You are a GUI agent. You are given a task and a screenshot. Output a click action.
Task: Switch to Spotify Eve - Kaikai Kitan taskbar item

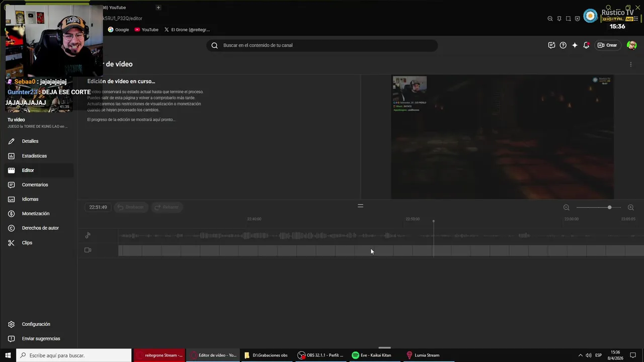pyautogui.click(x=375, y=355)
